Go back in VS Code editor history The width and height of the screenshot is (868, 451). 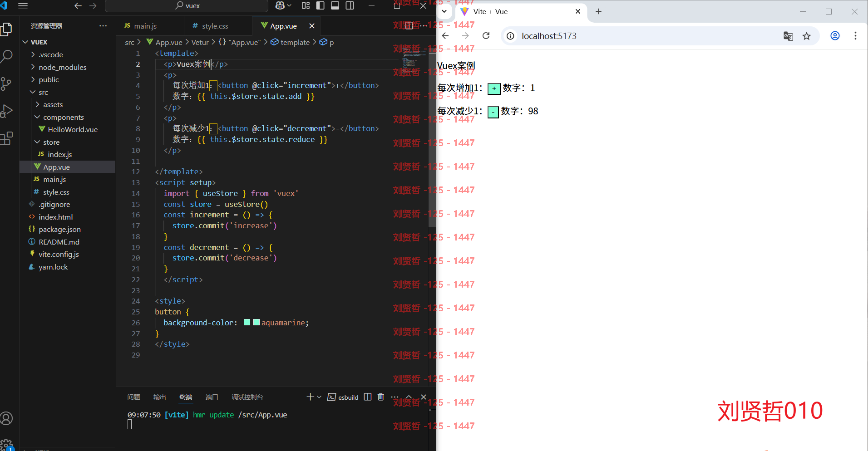click(x=78, y=5)
